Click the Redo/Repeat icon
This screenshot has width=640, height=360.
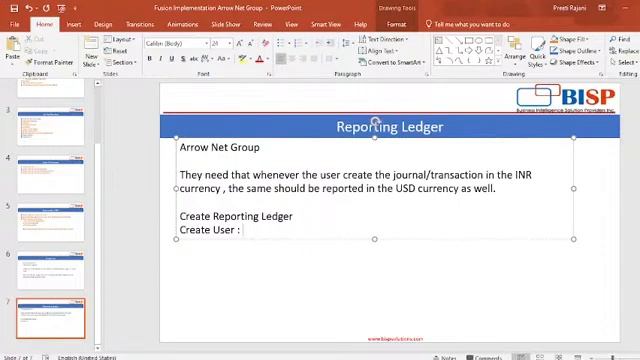tap(46, 8)
